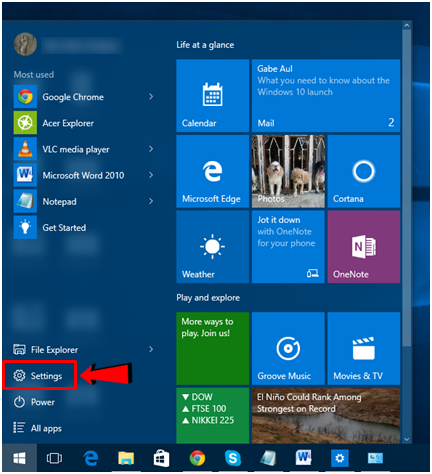The width and height of the screenshot is (432, 474).
Task: Expand VLC media player jump list arrow
Action: click(x=151, y=149)
